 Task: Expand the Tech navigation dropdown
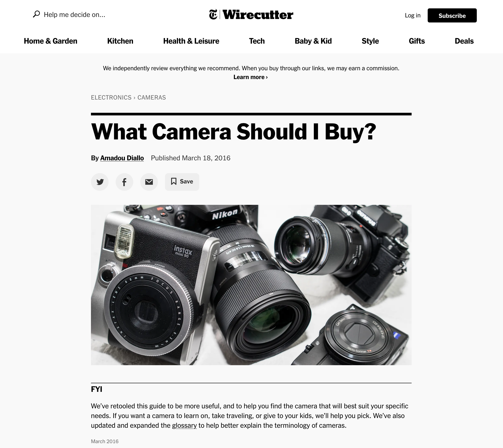point(257,41)
